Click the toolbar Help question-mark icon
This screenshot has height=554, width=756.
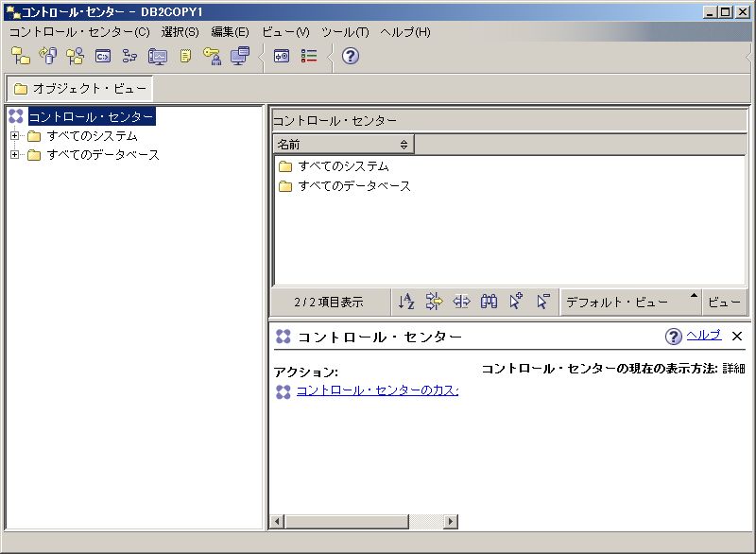tap(351, 56)
